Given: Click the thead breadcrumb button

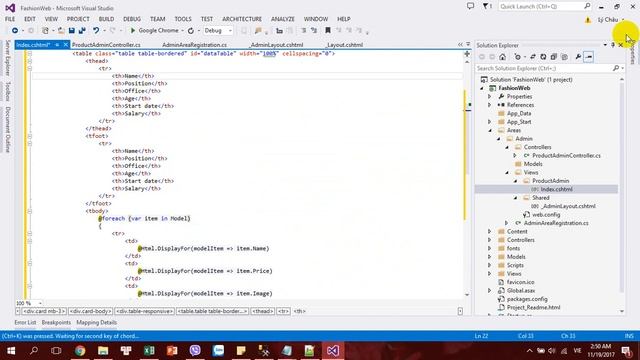Looking at the screenshot, I should coord(262,311).
